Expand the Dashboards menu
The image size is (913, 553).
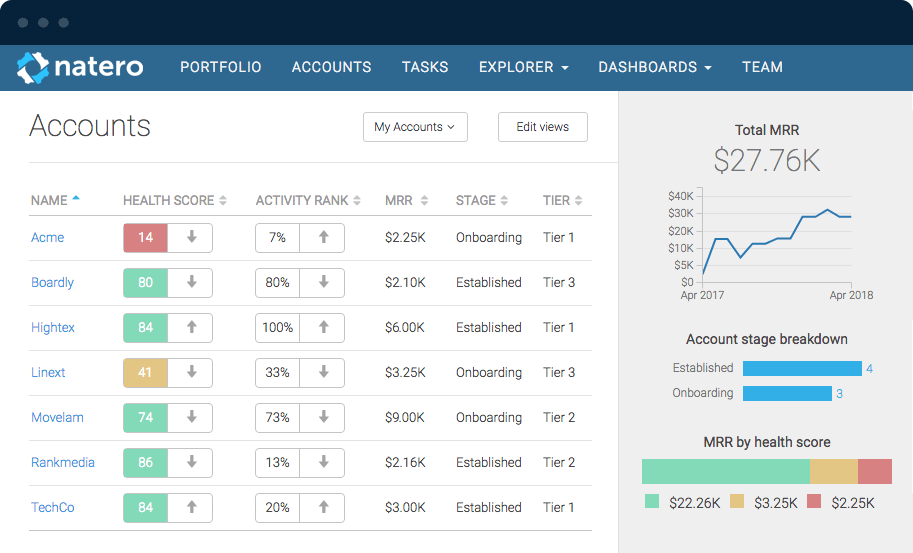click(655, 68)
